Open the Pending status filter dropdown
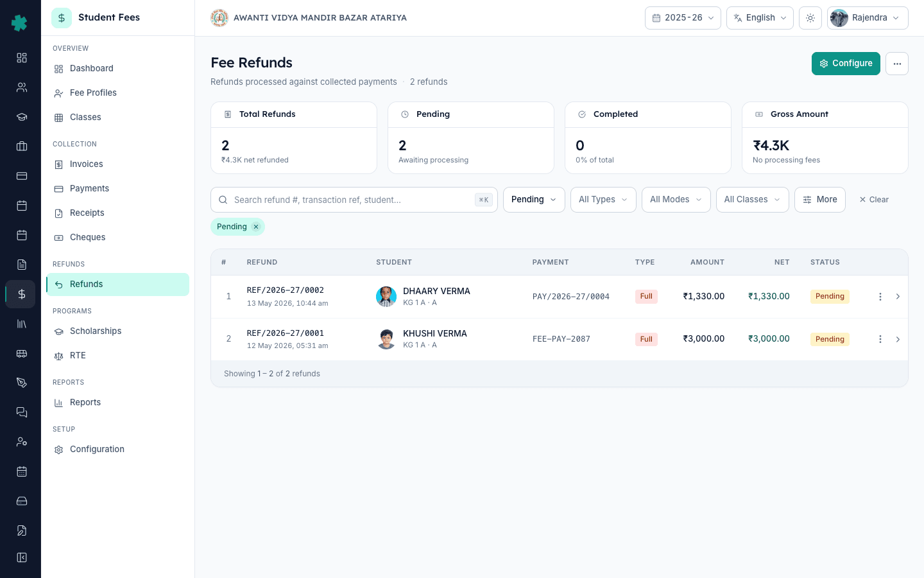 (x=534, y=200)
